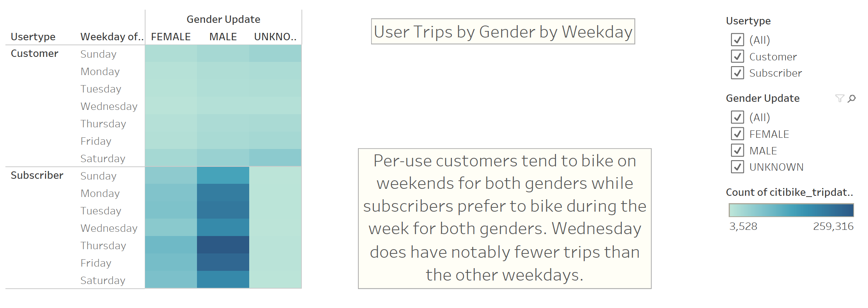Click the UNKNOWN column header
The image size is (868, 308).
tap(275, 37)
